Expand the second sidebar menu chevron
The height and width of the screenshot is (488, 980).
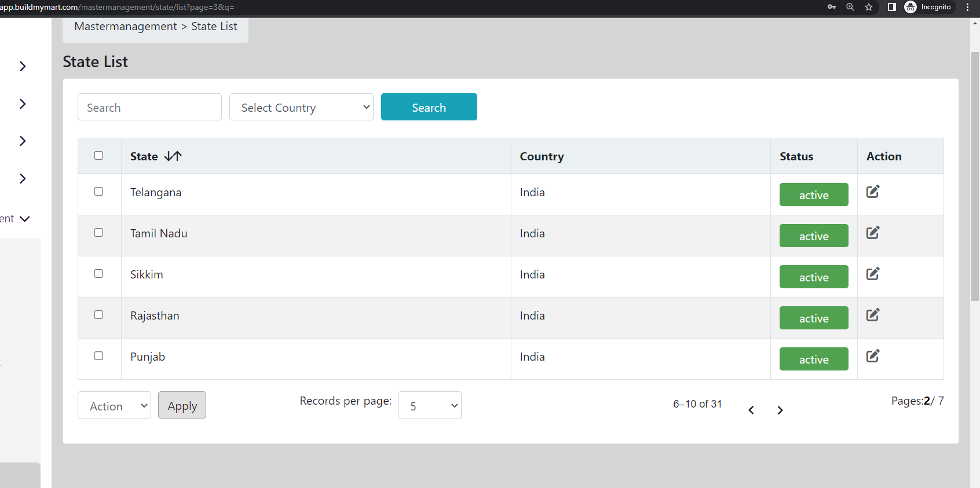(23, 104)
